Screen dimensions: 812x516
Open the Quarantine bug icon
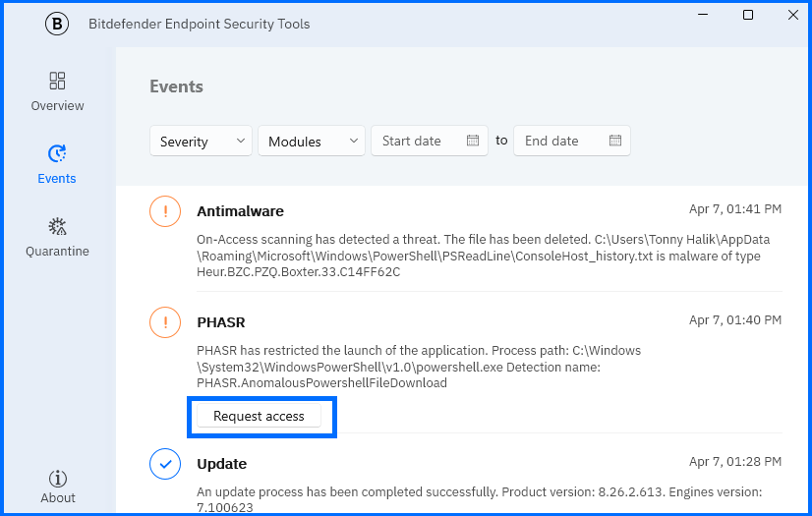click(57, 227)
